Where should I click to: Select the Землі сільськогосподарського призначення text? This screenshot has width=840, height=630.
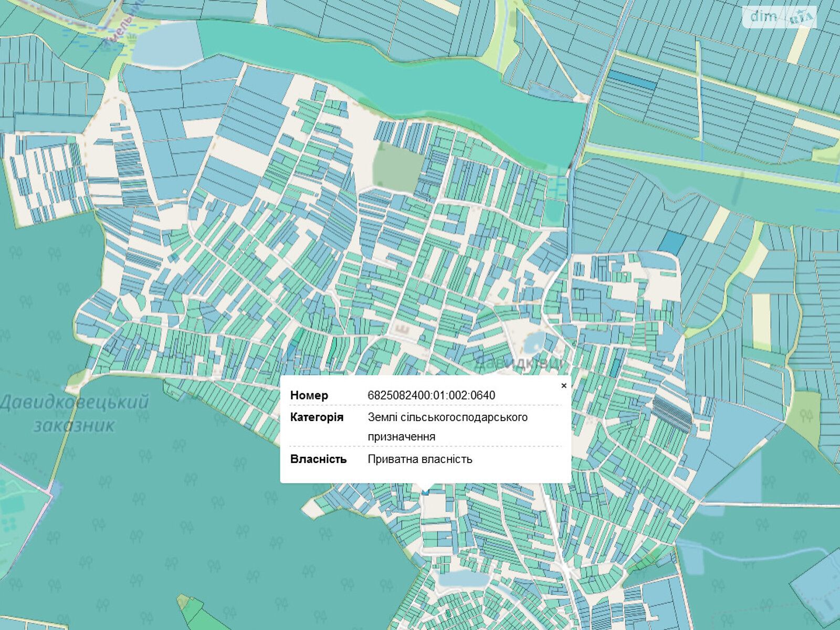(447, 427)
